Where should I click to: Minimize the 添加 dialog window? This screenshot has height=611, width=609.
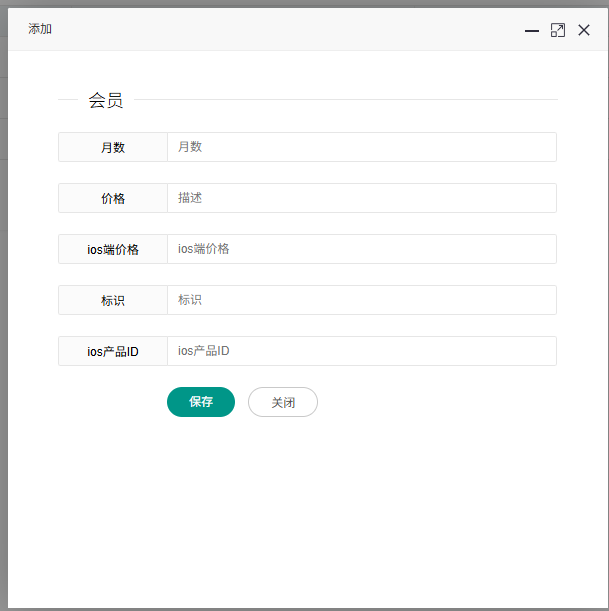coord(532,31)
